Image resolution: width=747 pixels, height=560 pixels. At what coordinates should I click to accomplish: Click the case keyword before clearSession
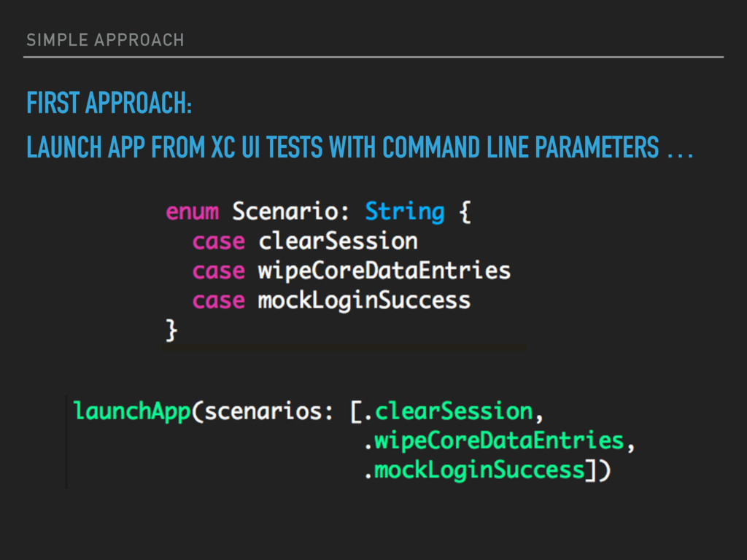(x=219, y=242)
